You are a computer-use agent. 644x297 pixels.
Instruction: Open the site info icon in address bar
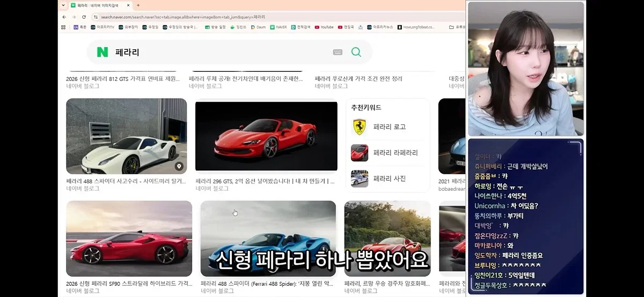pos(96,17)
